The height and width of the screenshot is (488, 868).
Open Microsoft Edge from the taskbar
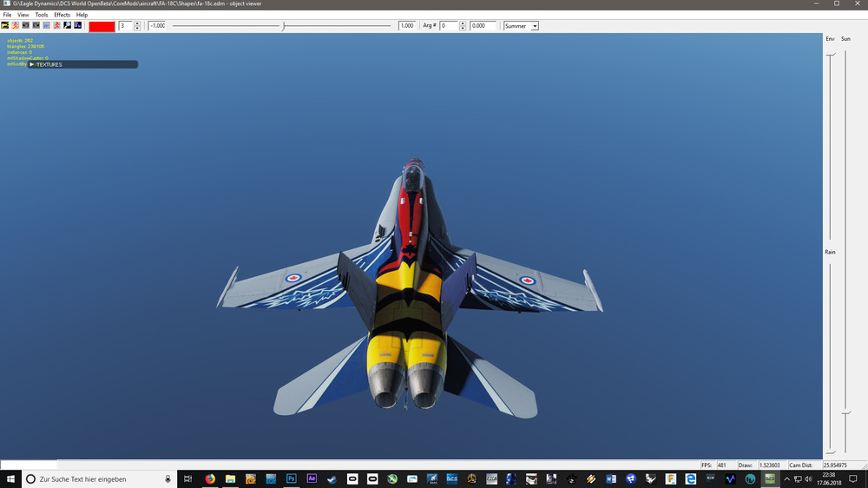tap(690, 479)
